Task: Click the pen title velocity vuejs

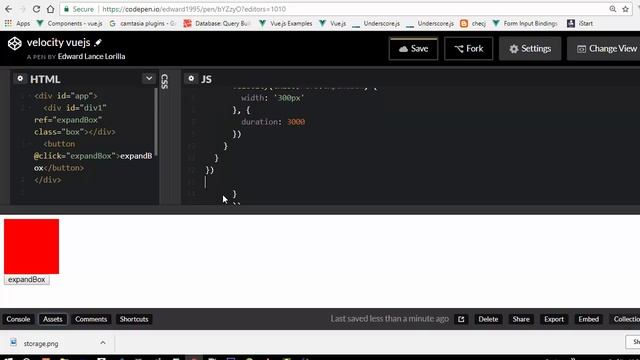Action: click(x=58, y=42)
